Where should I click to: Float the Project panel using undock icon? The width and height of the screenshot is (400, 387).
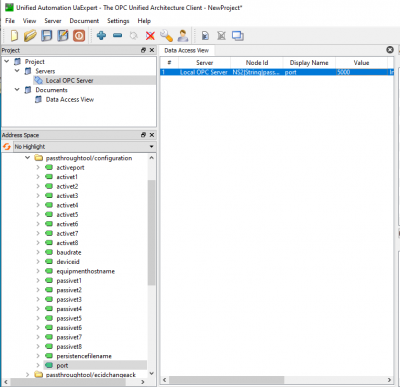(x=143, y=50)
